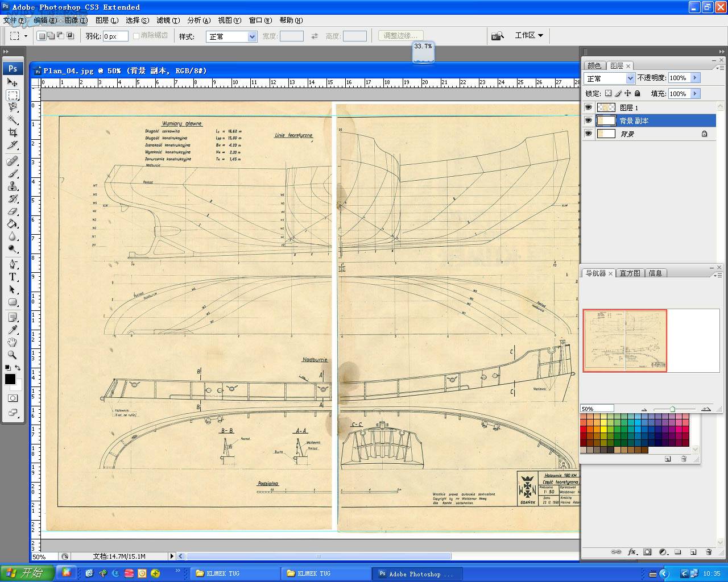728x582 pixels.
Task: Select the Slice tool
Action: [x=13, y=145]
